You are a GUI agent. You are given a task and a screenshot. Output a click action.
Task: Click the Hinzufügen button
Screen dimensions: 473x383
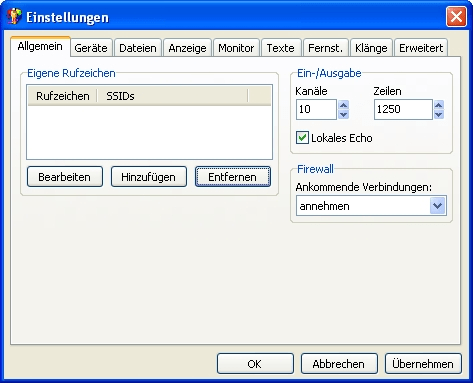coord(149,177)
